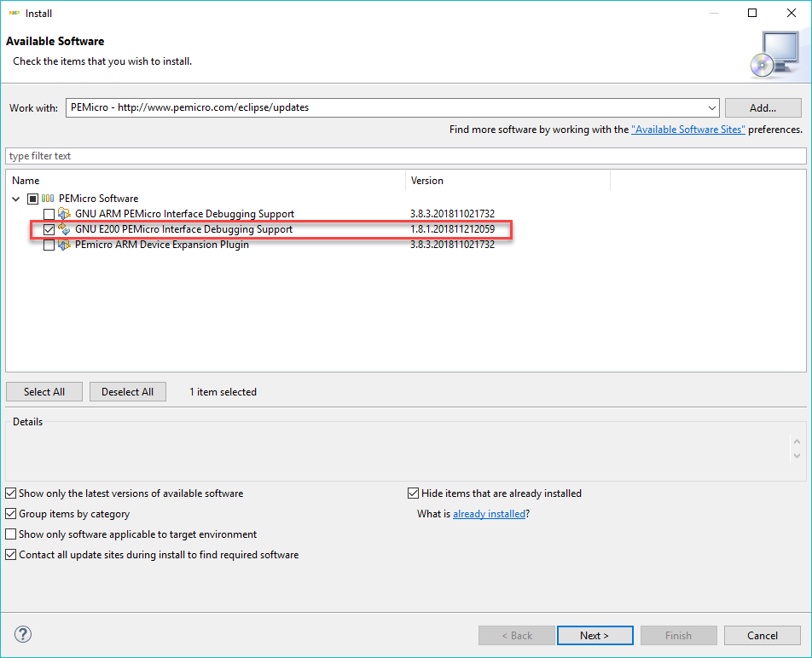This screenshot has width=812, height=658.
Task: Click the already installed link
Action: point(489,514)
